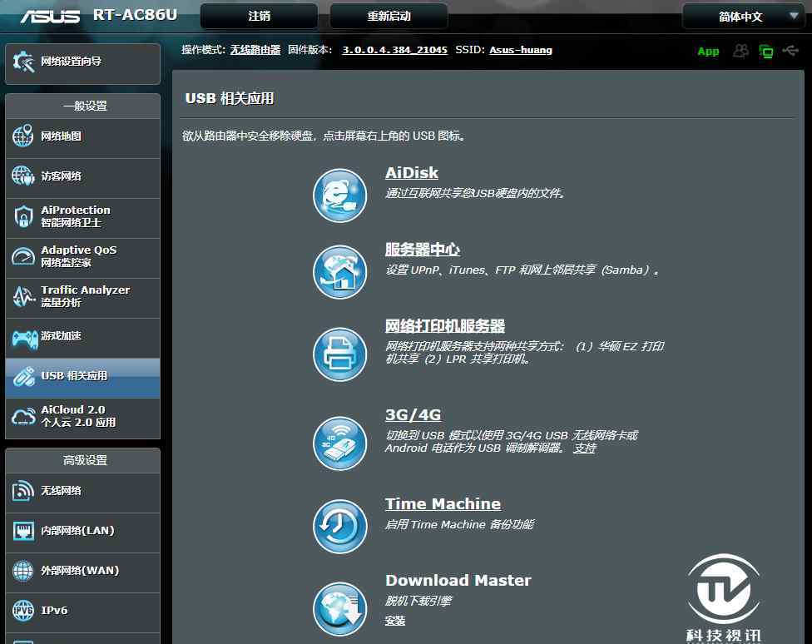812x644 pixels.
Task: Open the 网络打印机服务器 title link
Action: (445, 326)
